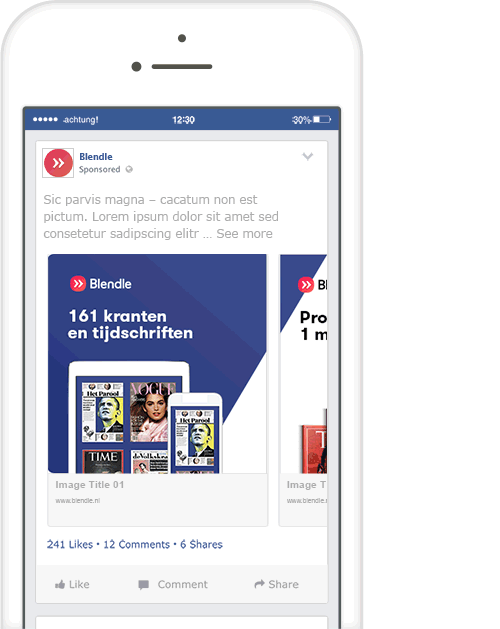Click the Image Title 01 caption
The width and height of the screenshot is (500, 629).
pos(90,485)
